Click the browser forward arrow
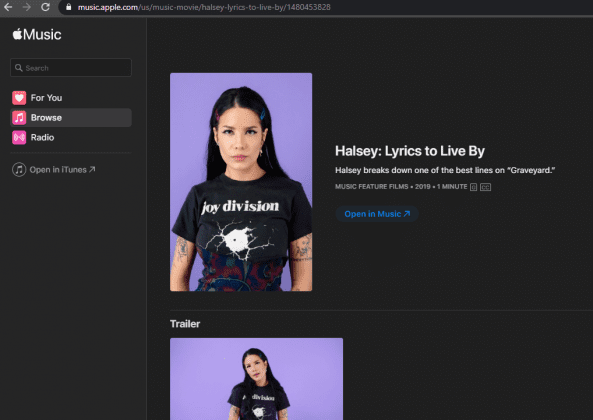593x420 pixels. (x=26, y=7)
